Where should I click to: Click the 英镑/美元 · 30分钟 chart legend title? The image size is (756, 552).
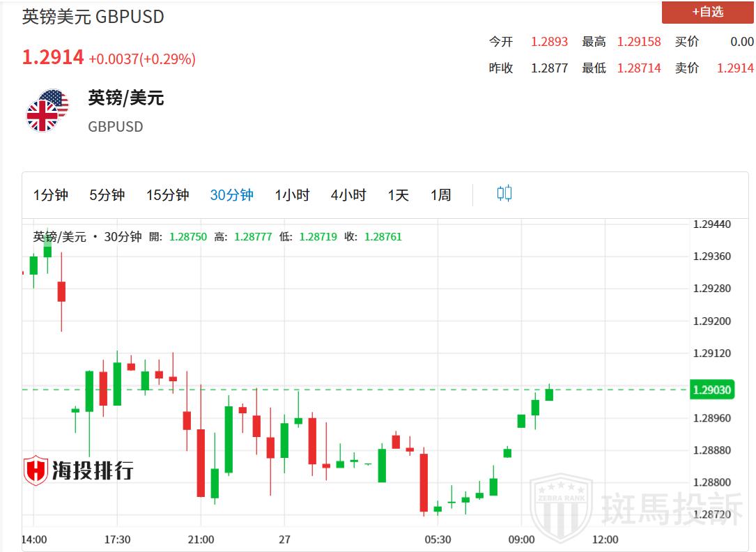tap(87, 237)
